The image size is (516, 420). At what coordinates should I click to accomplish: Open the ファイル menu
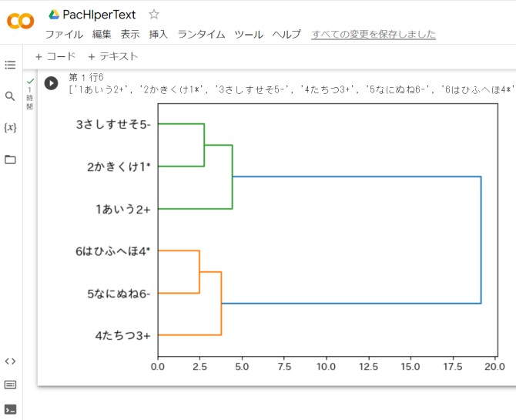[64, 34]
